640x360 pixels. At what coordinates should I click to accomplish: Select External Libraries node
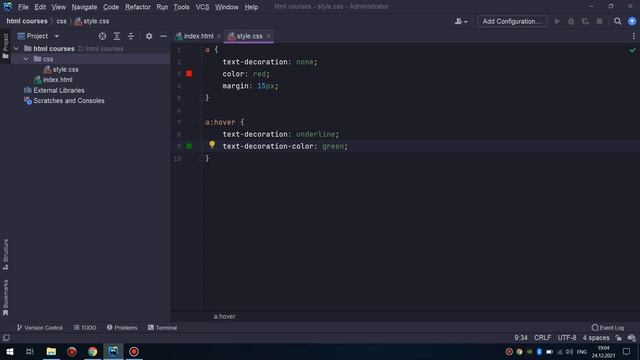pos(59,90)
